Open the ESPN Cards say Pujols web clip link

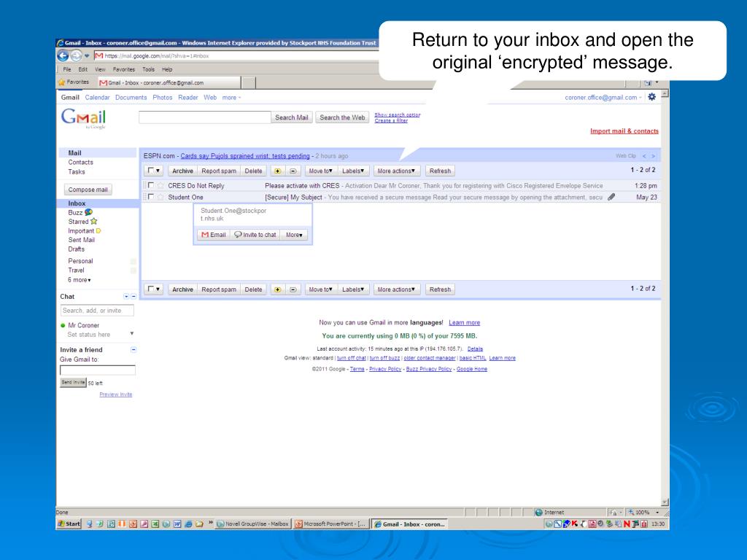point(245,156)
